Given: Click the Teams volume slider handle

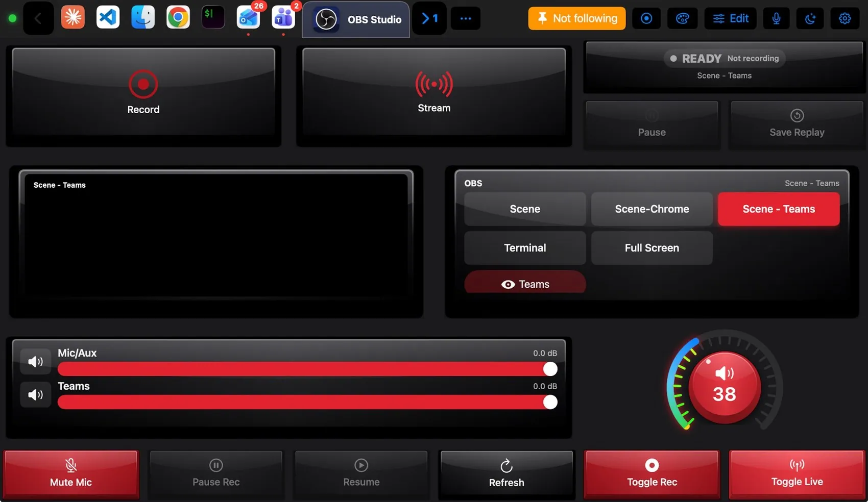Looking at the screenshot, I should coord(550,402).
